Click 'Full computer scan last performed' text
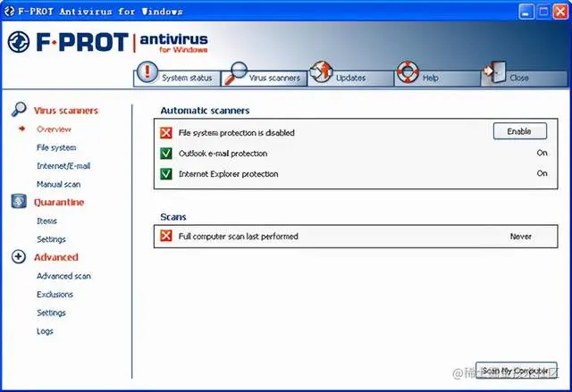572x392 pixels. click(x=239, y=236)
